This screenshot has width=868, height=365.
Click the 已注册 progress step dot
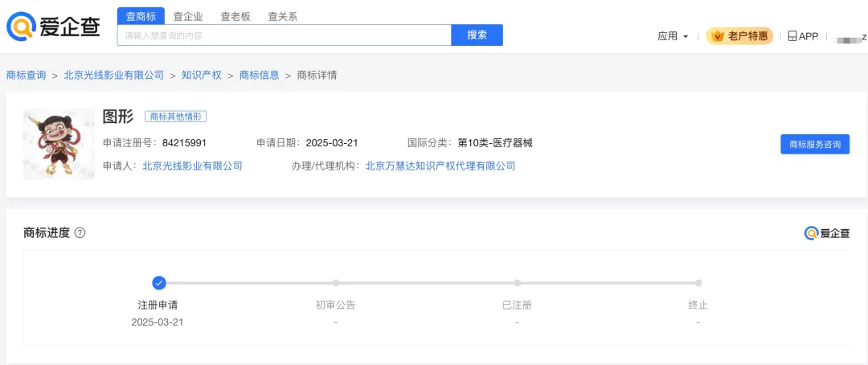tap(517, 283)
